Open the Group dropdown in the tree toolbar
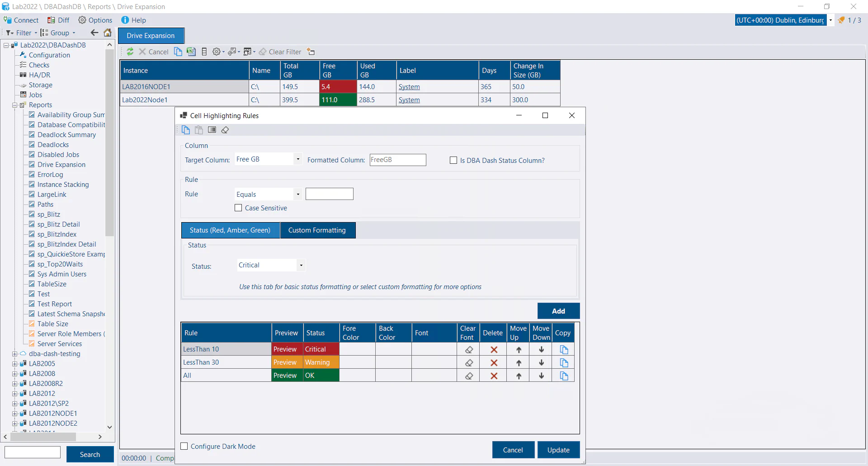Image resolution: width=868 pixels, height=466 pixels. [x=57, y=33]
